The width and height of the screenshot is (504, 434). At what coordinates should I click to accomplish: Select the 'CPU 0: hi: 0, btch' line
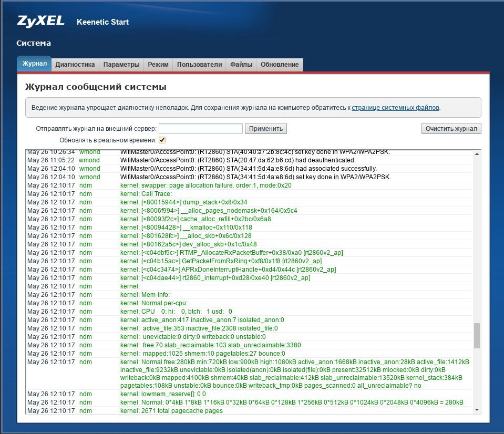tap(249, 311)
